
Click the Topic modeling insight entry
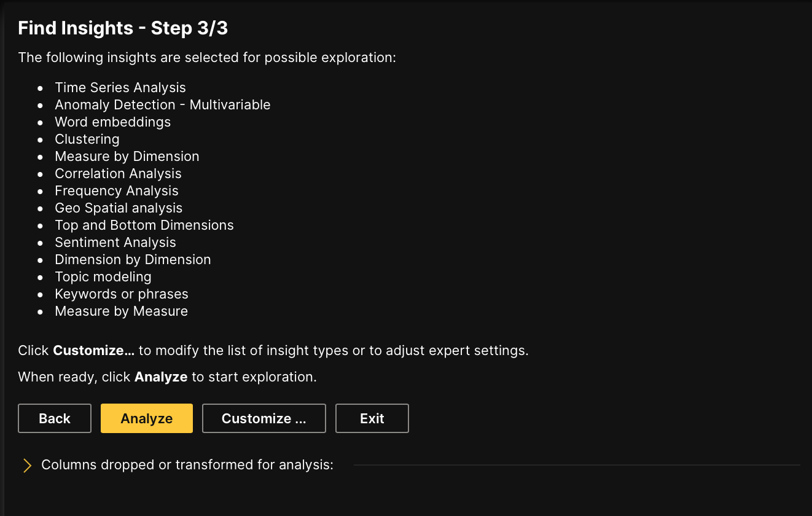(x=103, y=277)
